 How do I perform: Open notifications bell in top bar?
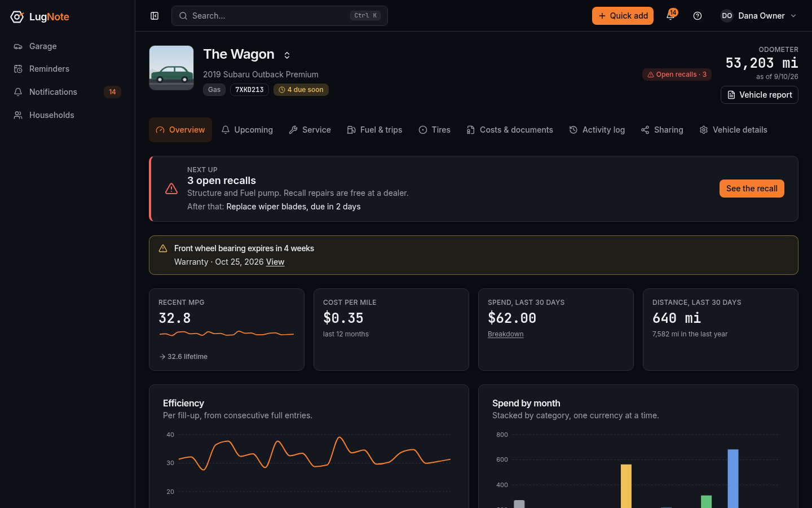(670, 16)
